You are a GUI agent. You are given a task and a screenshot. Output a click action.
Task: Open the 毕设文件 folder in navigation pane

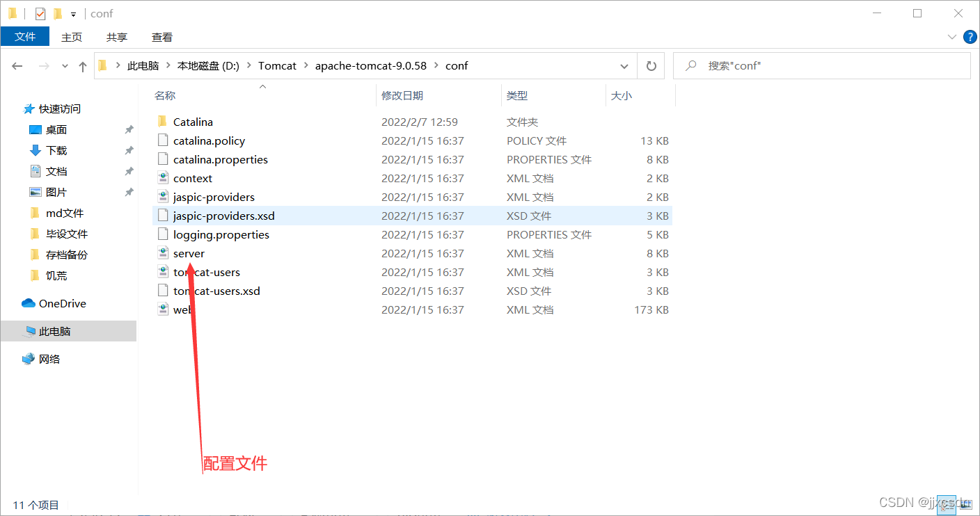click(x=67, y=234)
